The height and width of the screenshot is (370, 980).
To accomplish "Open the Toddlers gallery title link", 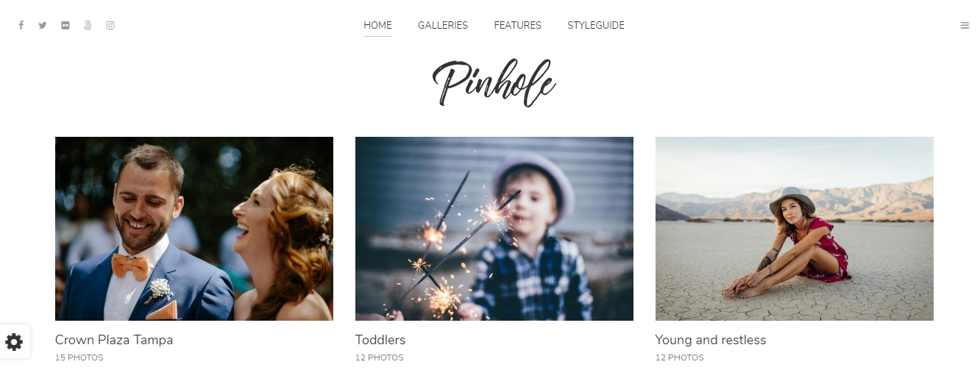I will point(380,340).
